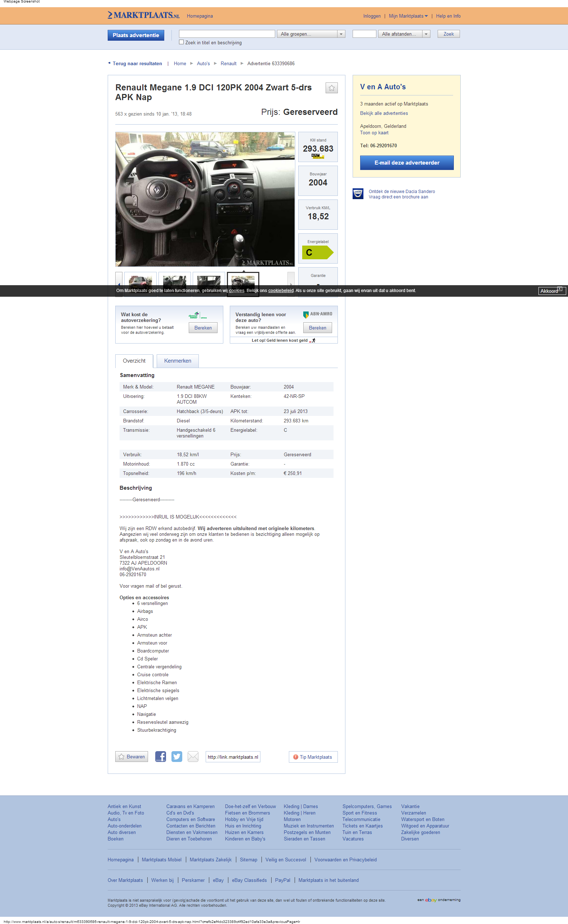Open 'Caravans en Kamperen' footer link

click(191, 807)
